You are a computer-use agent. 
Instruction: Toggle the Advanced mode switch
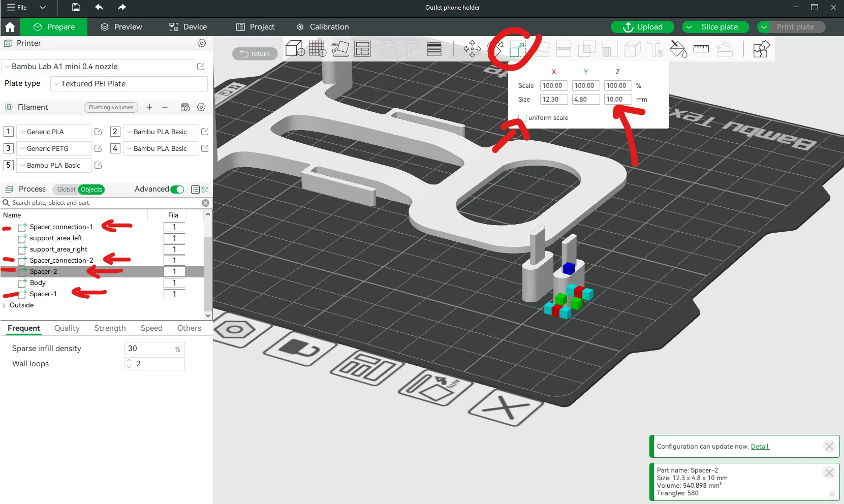click(177, 190)
